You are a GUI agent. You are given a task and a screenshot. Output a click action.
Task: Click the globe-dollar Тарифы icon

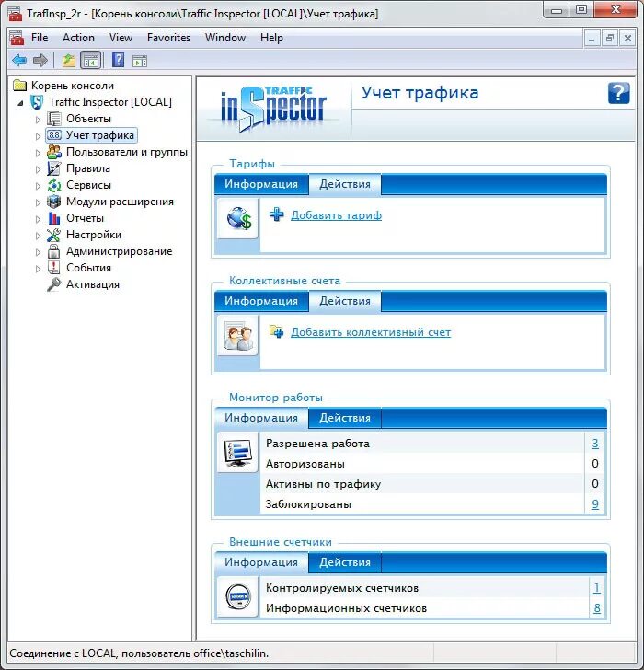coord(238,218)
